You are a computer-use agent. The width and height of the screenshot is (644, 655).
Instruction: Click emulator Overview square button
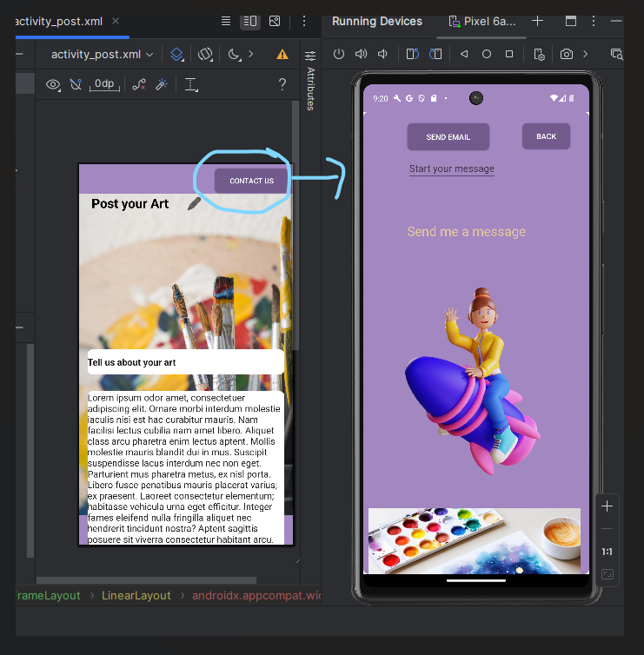coord(509,54)
